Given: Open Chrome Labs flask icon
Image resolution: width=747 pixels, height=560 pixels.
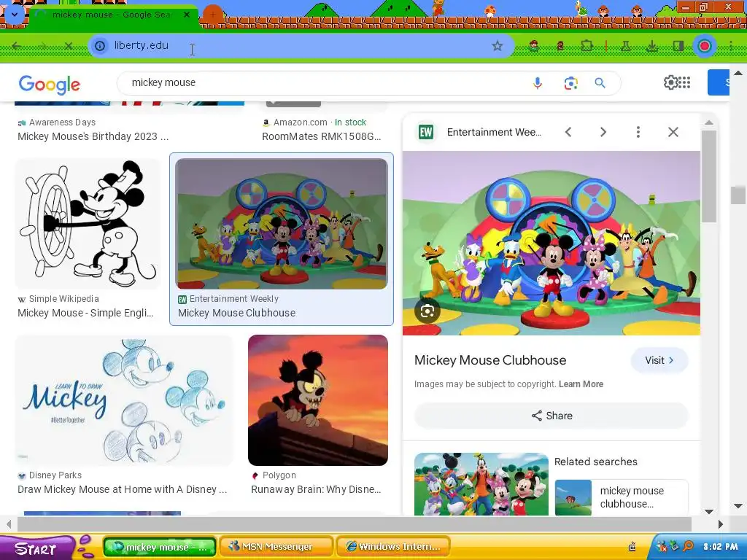Looking at the screenshot, I should pos(625,46).
